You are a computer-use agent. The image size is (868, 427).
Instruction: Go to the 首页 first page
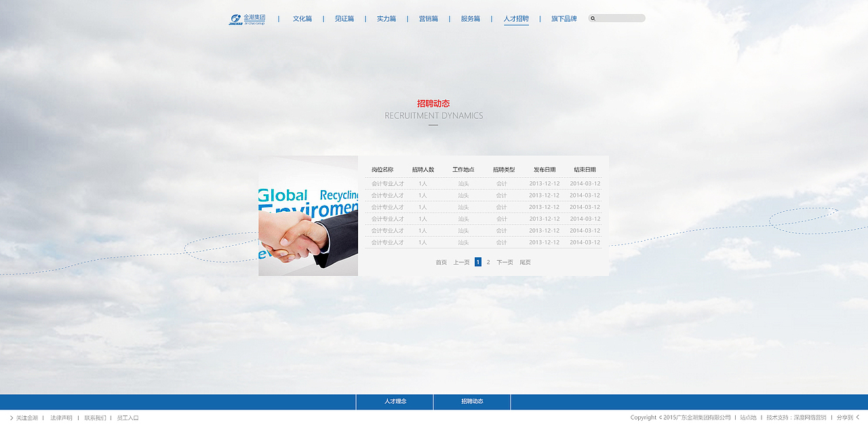(x=441, y=262)
